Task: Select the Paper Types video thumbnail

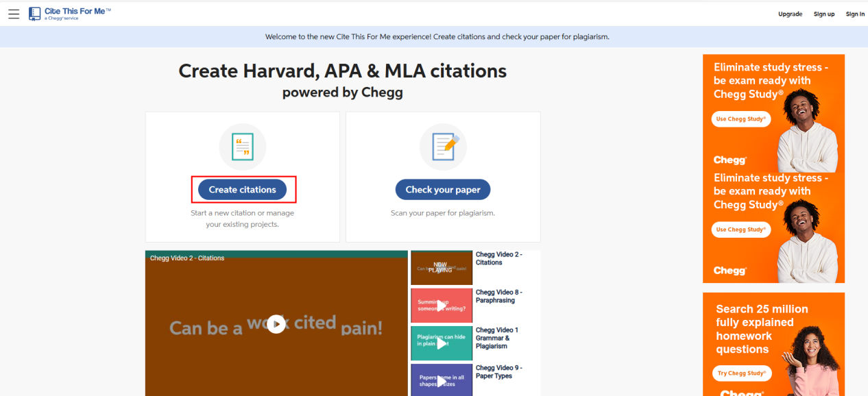Action: (442, 380)
